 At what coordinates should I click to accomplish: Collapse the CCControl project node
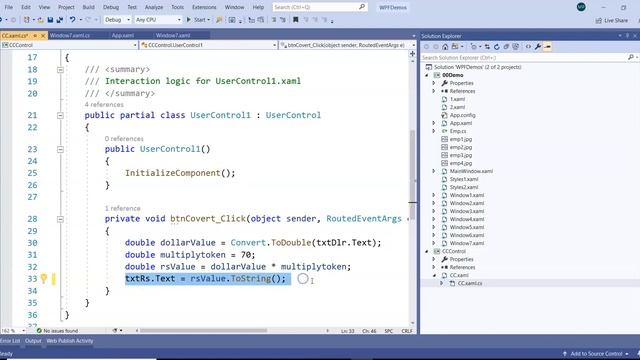[427, 251]
